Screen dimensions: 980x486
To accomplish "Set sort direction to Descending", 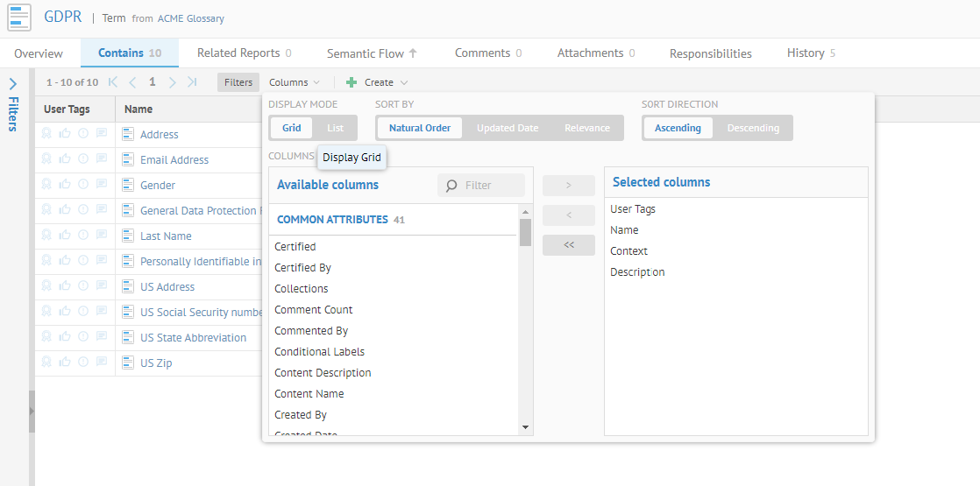I will click(753, 128).
